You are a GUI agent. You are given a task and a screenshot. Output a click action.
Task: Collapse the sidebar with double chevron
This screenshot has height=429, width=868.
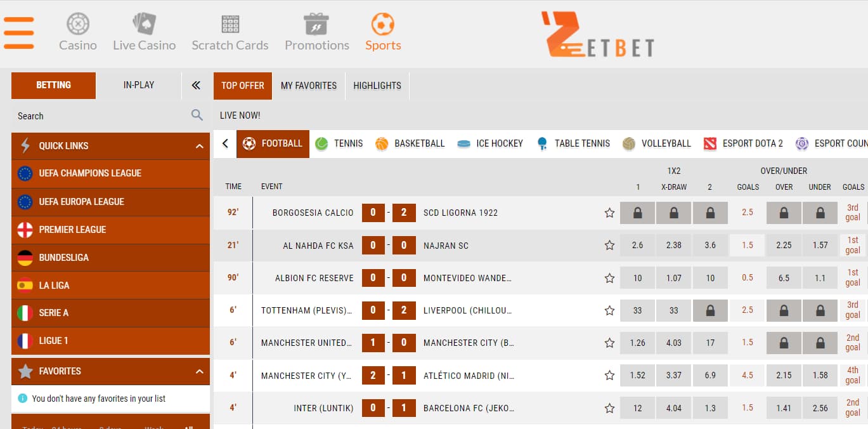click(196, 85)
